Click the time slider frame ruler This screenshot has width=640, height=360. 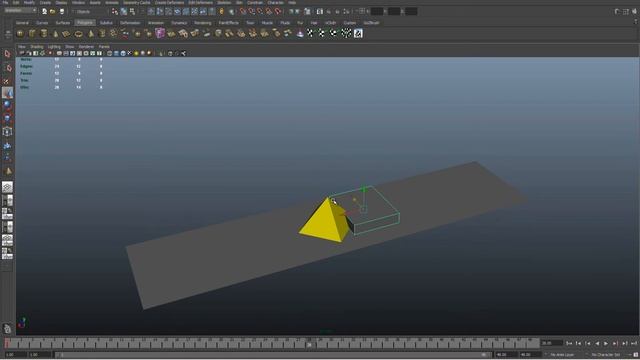coord(271,343)
